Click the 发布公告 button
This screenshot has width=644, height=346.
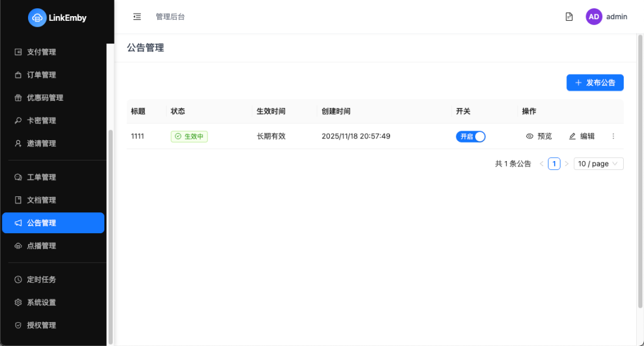point(595,82)
